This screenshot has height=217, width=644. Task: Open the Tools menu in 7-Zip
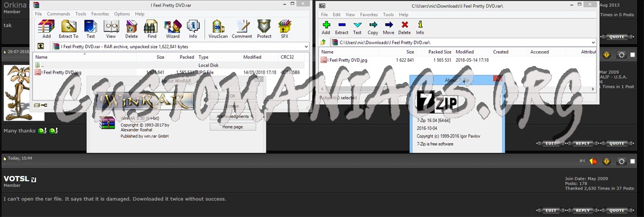(x=388, y=15)
